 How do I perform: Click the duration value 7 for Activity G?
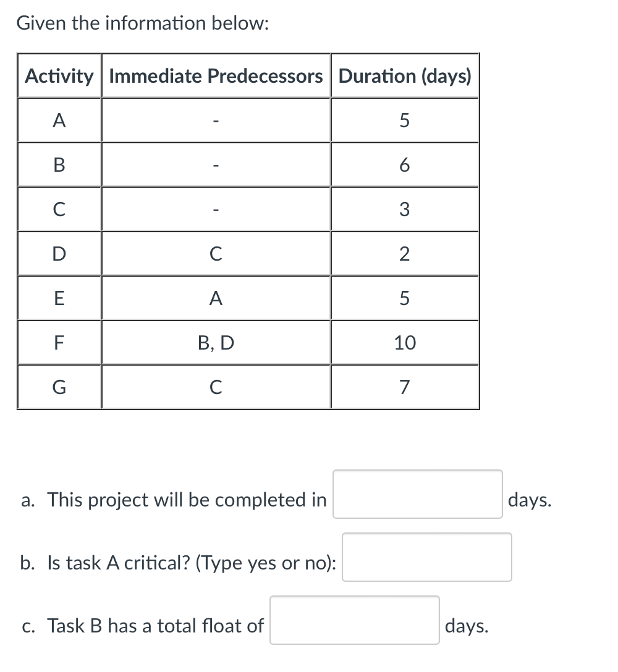coord(405,387)
